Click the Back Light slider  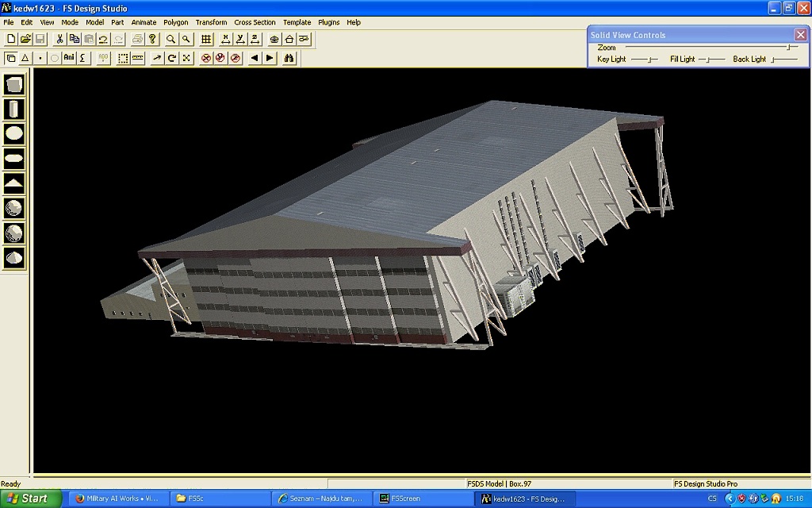pyautogui.click(x=773, y=60)
